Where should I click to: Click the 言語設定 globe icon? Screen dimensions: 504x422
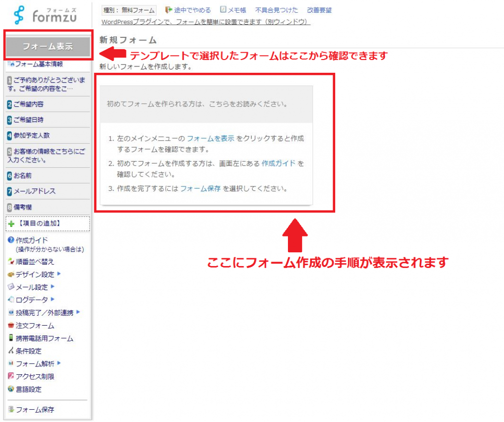click(11, 389)
